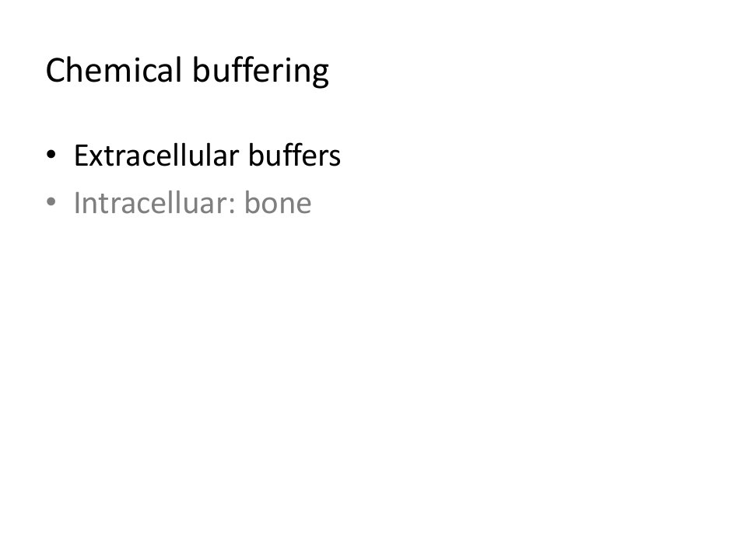The width and height of the screenshot is (747, 560).
Task: Select the 'Chemical buffering' slide title
Action: [188, 71]
